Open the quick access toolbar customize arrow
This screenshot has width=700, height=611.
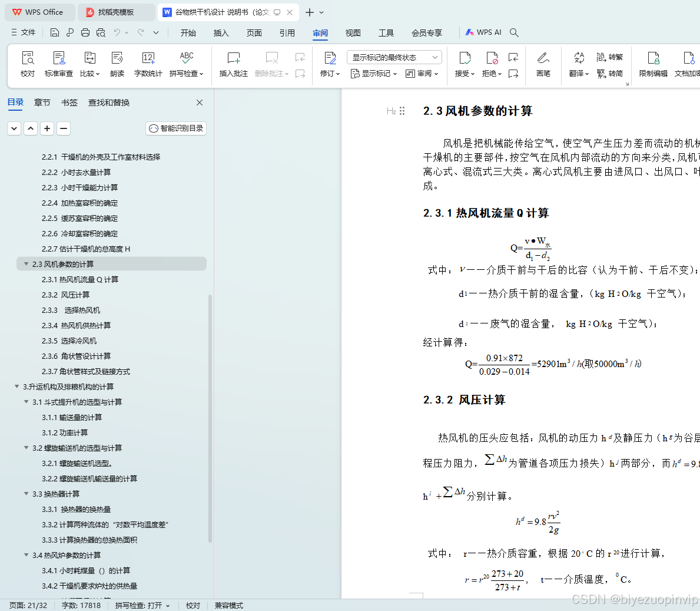point(156,32)
